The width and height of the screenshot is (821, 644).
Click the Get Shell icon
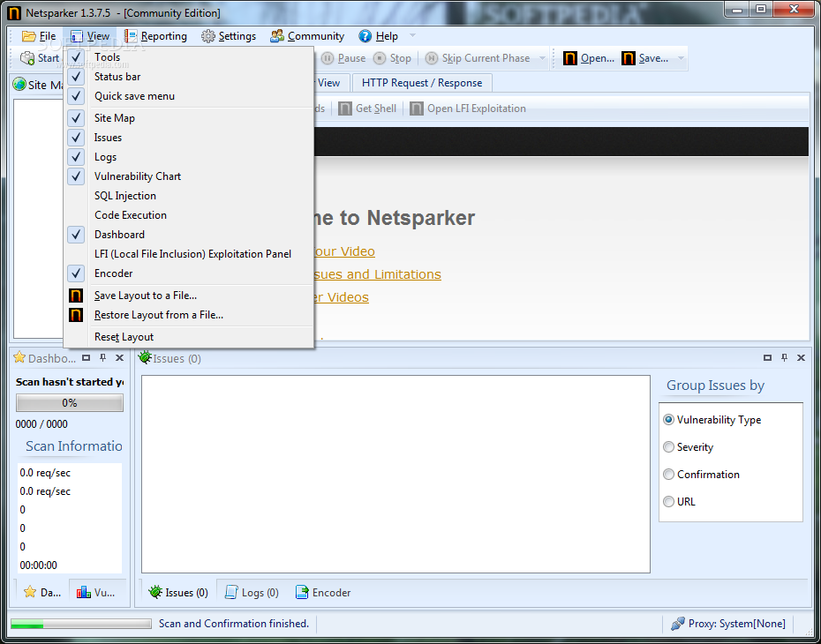tap(345, 109)
